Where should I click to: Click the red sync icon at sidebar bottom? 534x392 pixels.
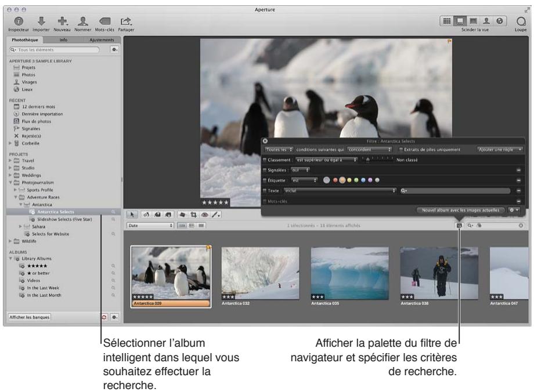point(104,317)
